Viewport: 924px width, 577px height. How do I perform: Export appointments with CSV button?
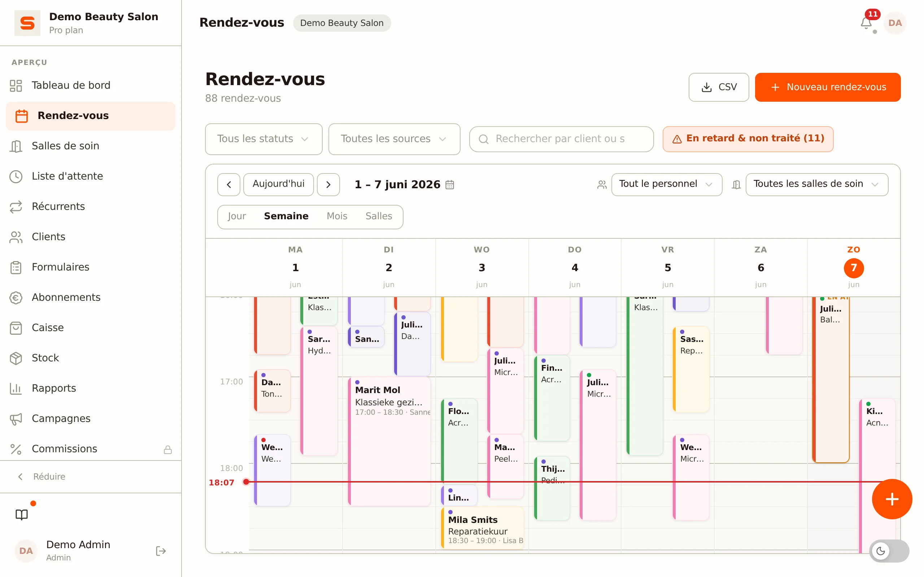click(x=719, y=87)
